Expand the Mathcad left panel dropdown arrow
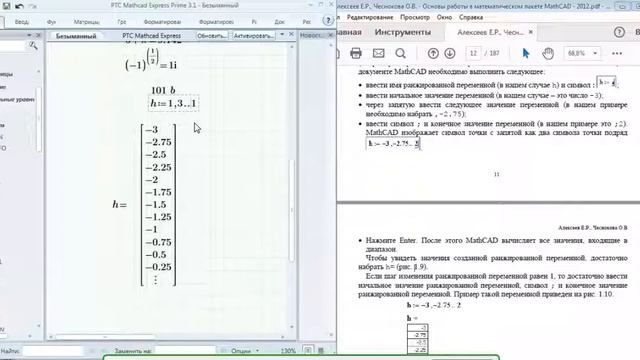The image size is (640, 360). (29, 35)
